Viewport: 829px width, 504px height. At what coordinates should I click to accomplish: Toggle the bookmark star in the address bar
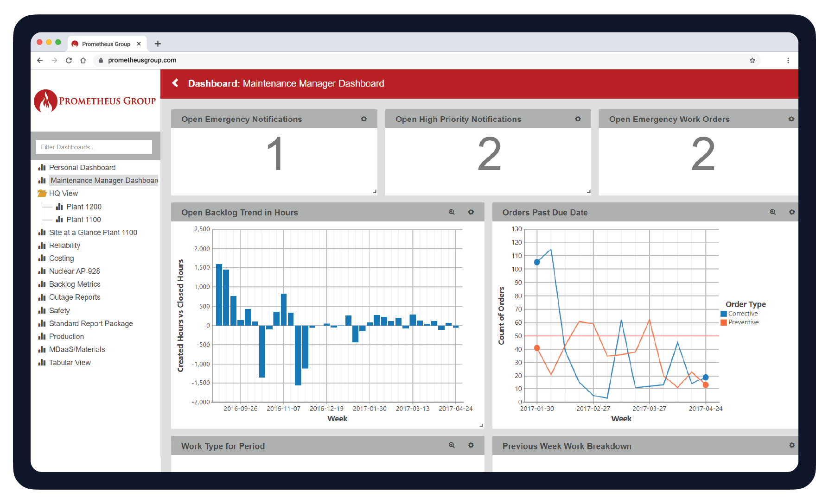click(752, 60)
